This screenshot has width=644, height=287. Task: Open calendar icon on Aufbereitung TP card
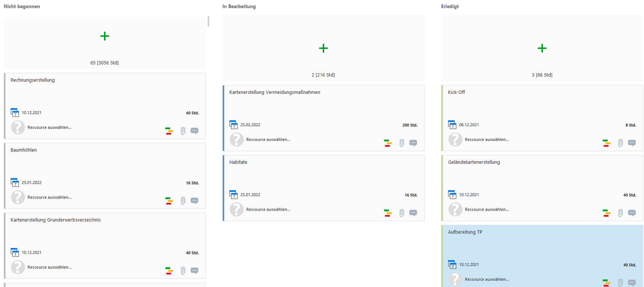(x=452, y=265)
